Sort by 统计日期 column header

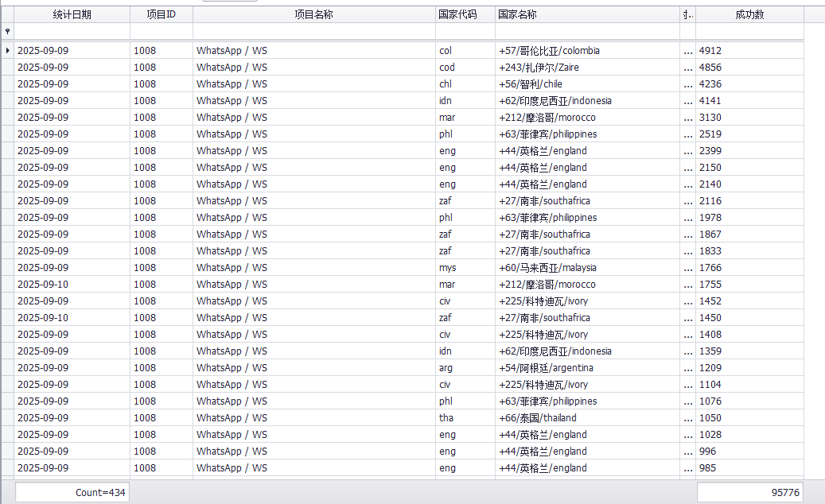point(72,15)
